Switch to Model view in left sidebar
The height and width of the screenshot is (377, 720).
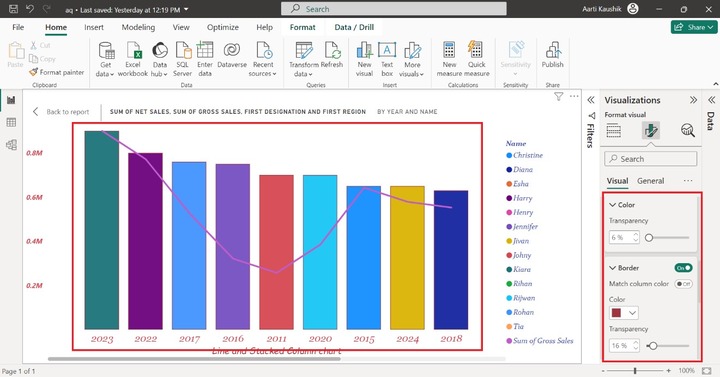click(11, 145)
